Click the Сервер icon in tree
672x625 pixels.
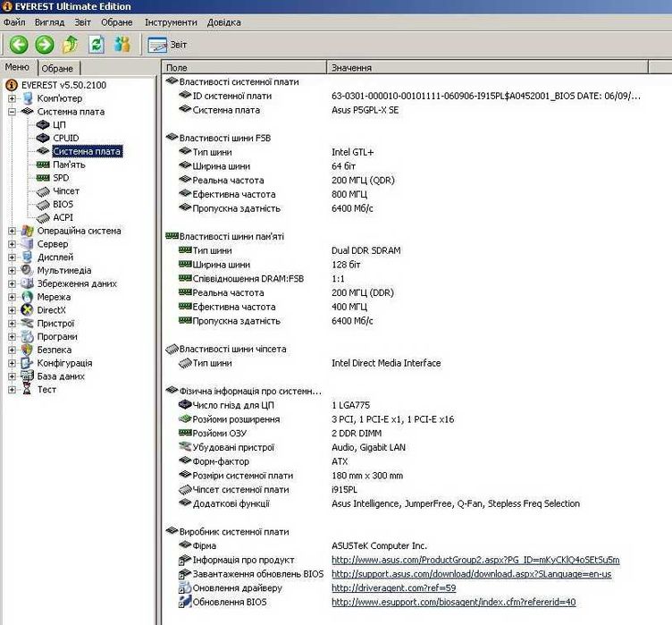(28, 243)
